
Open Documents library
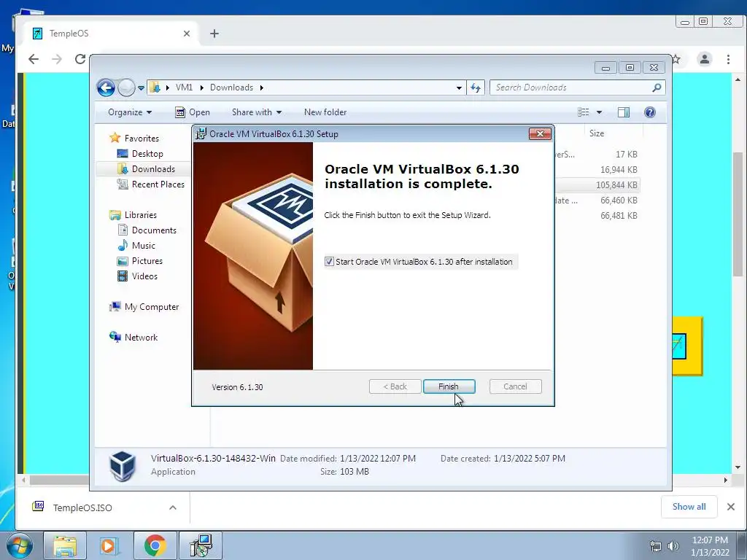click(154, 230)
